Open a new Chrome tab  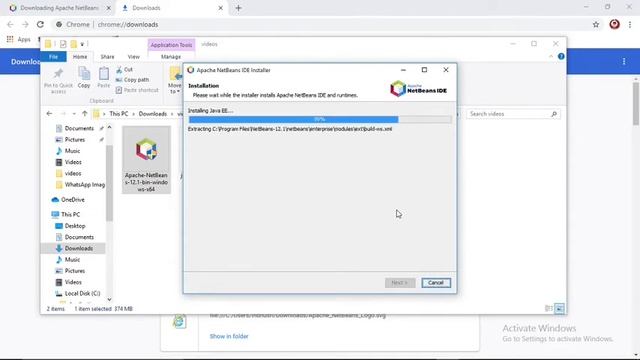(x=238, y=8)
